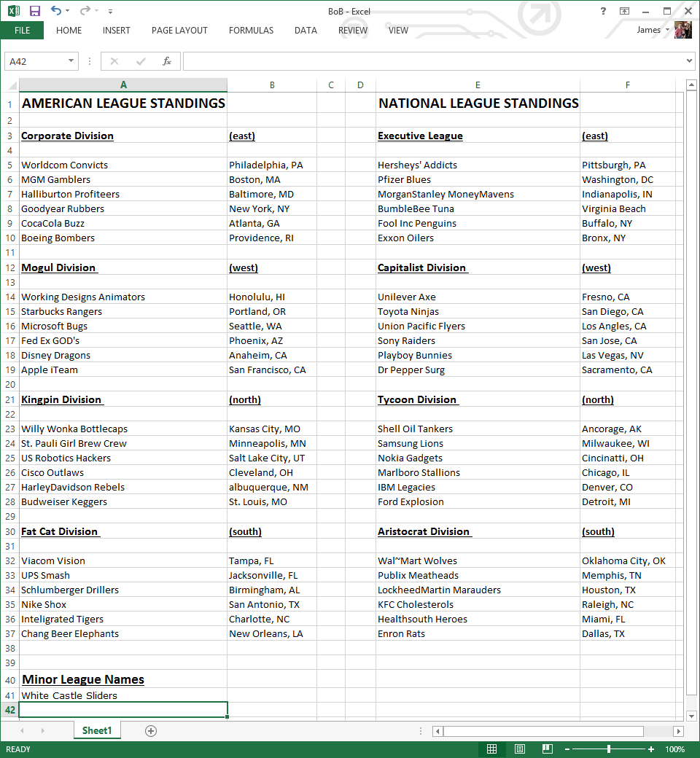
Task: Open Microsoft Excel Help question mark
Action: 603,11
